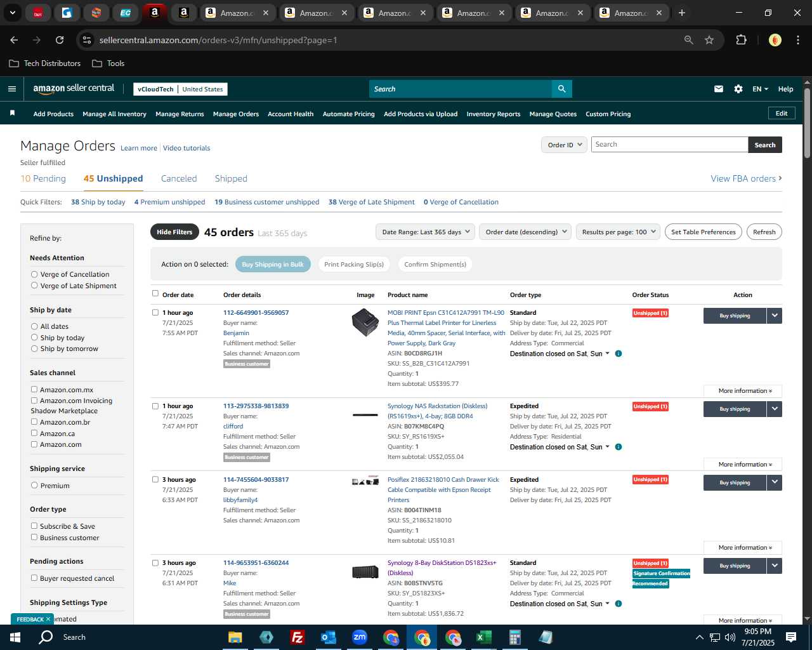Expand Destination closed dropdown for order 114-9653951-6360244
Viewport: 812px width, 650px height.
(607, 604)
